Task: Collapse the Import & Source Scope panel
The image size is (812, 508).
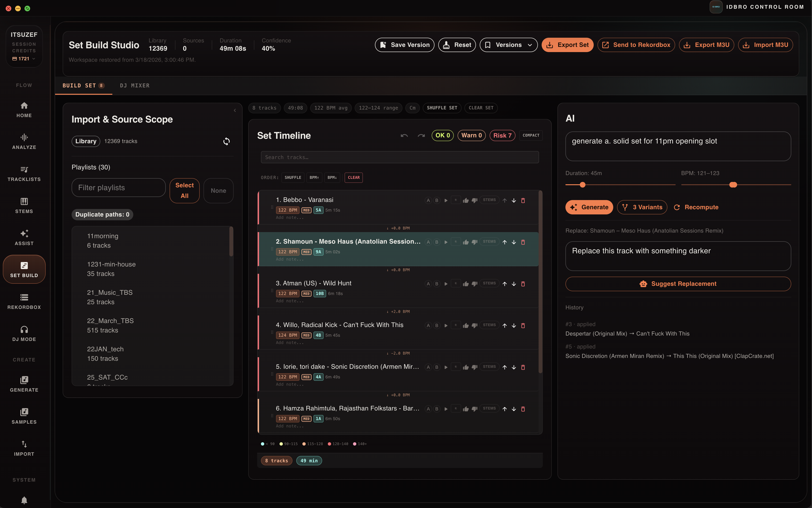Action: point(235,111)
